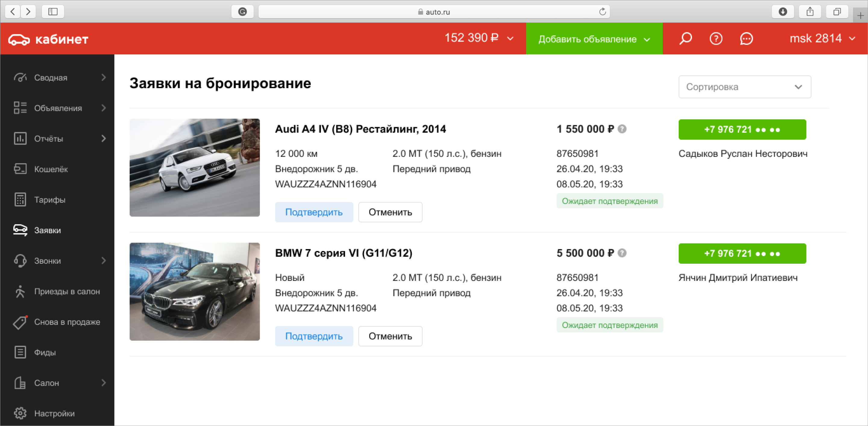Click the auto.ru car logo icon

[x=19, y=40]
